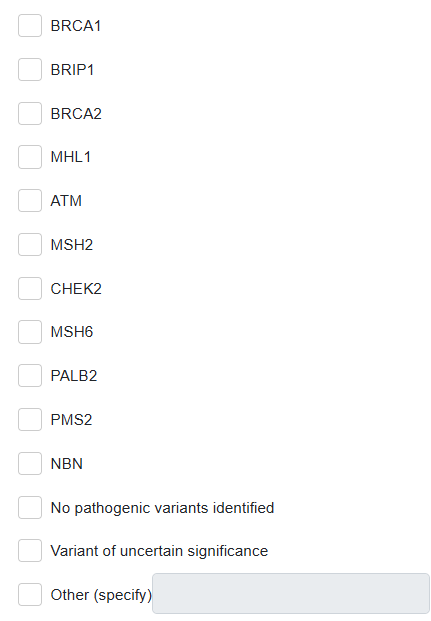Click the BRCA1 label text
Image resolution: width=431 pixels, height=621 pixels.
76,26
